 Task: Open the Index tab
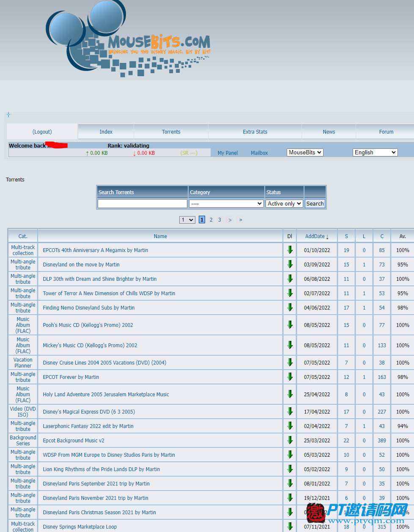tap(106, 132)
